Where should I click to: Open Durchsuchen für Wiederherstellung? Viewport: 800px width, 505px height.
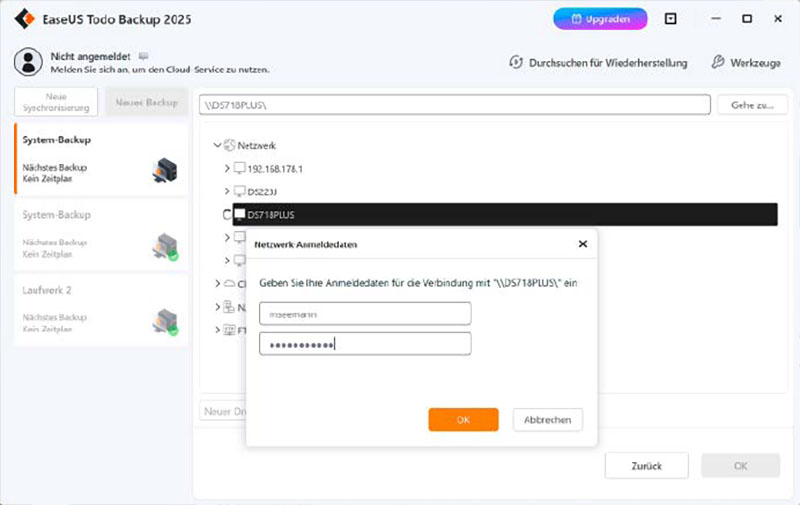(598, 63)
